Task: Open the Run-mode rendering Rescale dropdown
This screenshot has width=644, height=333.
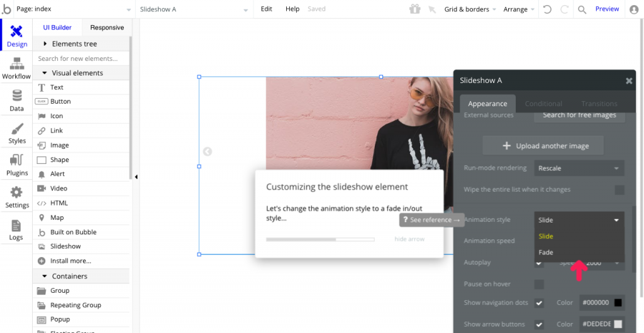Action: [579, 168]
